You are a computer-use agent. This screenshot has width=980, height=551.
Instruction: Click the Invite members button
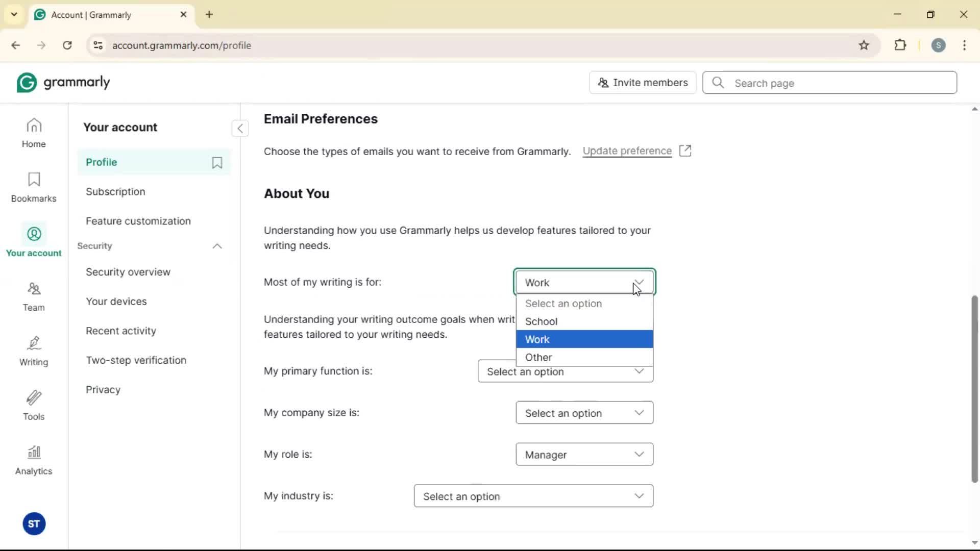click(642, 83)
